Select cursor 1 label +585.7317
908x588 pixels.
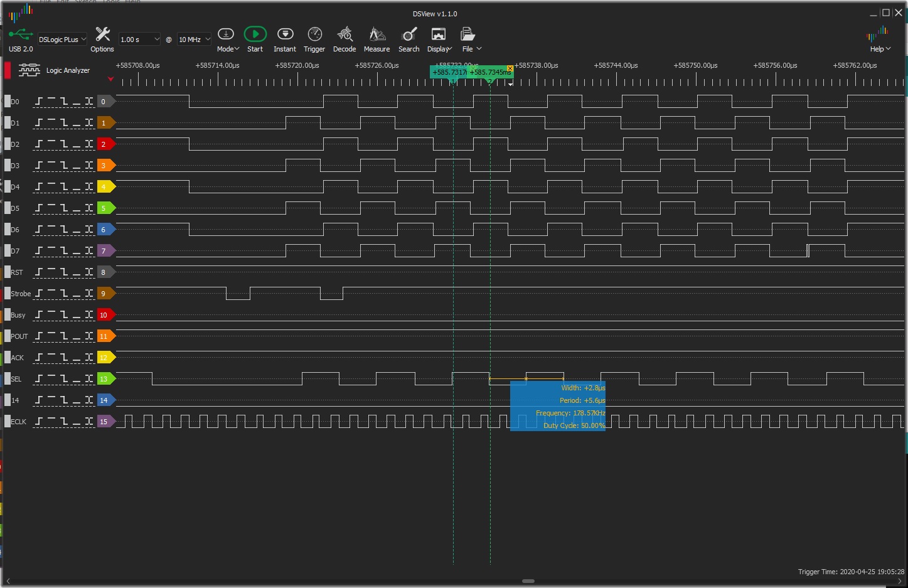point(449,72)
